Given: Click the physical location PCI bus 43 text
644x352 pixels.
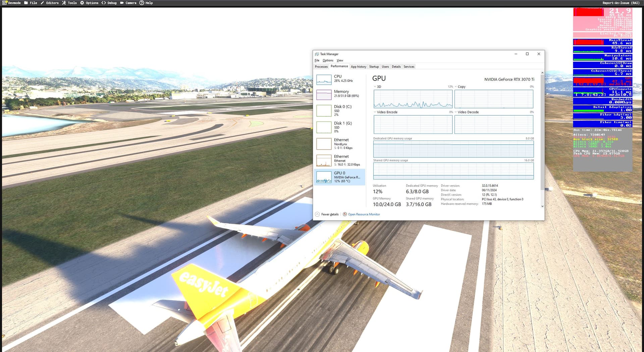Looking at the screenshot, I should click(502, 199).
